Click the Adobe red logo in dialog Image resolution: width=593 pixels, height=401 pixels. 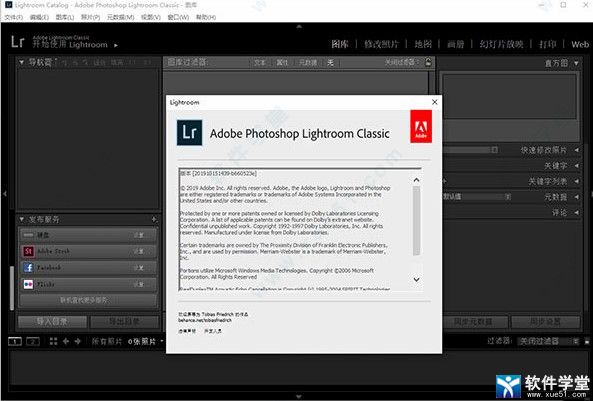coord(421,126)
